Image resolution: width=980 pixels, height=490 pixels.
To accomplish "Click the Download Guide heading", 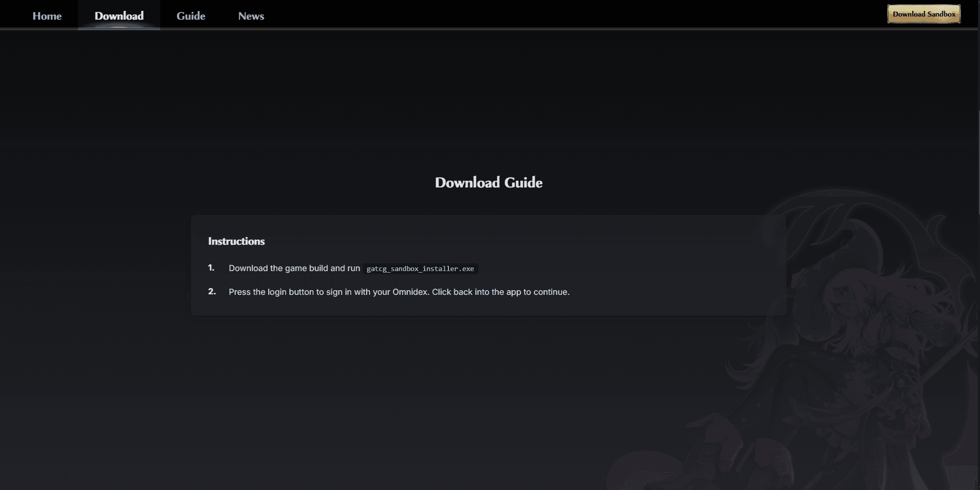I will (489, 182).
